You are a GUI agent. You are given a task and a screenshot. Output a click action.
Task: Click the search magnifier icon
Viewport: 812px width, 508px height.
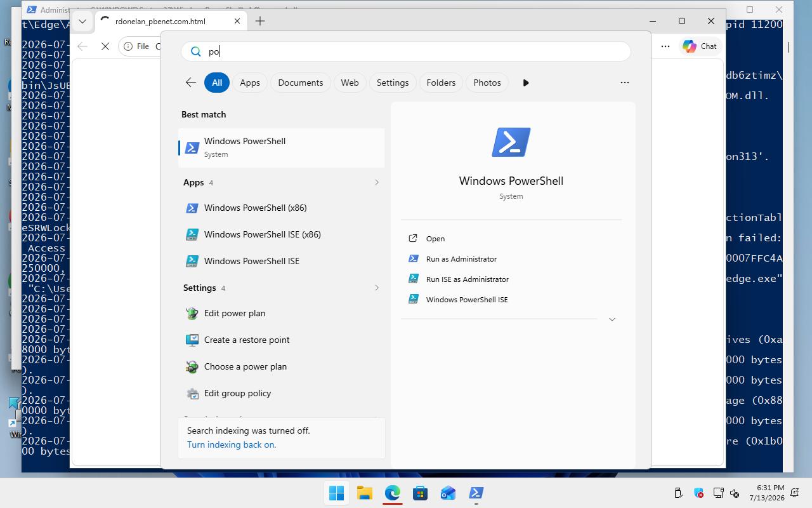[x=196, y=52]
